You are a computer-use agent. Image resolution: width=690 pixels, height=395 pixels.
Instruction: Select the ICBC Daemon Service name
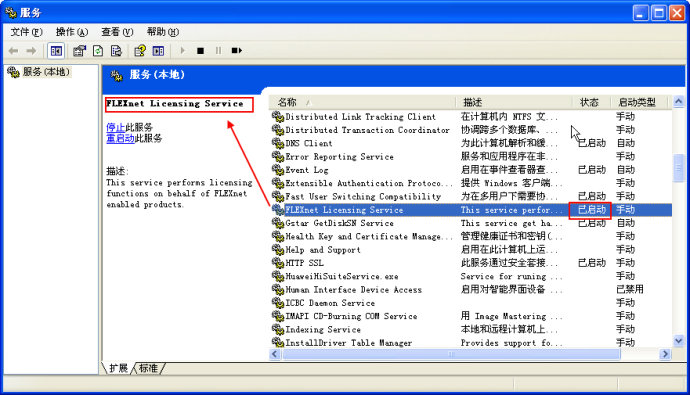click(330, 303)
